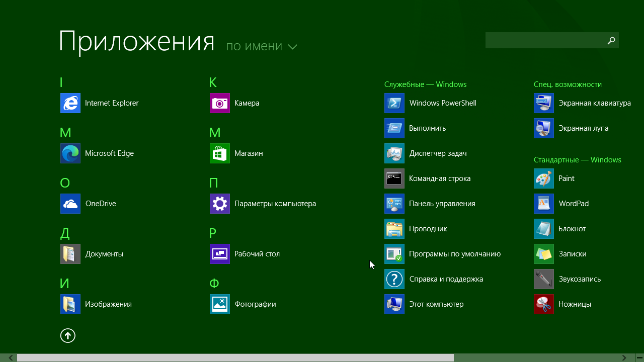Screen dimensions: 644x362
Task: Click the 'П' letter group header
Action: [x=214, y=183]
